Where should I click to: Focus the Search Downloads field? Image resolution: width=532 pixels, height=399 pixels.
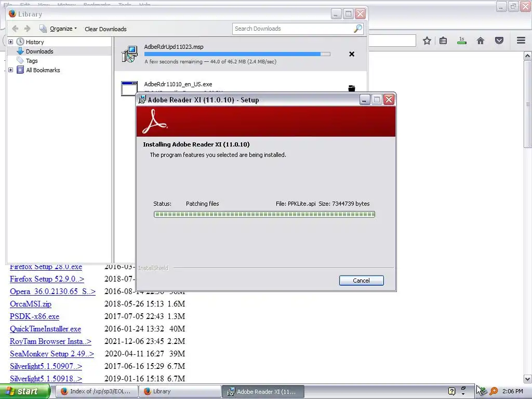tap(298, 29)
